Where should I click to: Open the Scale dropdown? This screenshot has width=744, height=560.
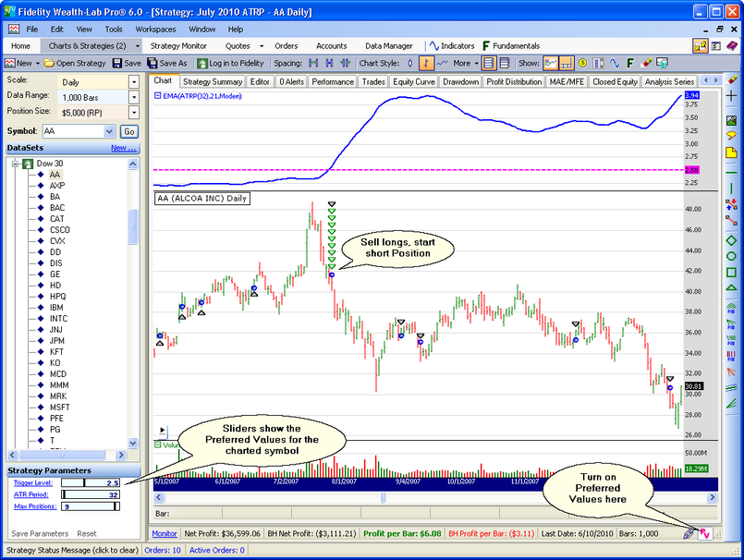pyautogui.click(x=133, y=81)
